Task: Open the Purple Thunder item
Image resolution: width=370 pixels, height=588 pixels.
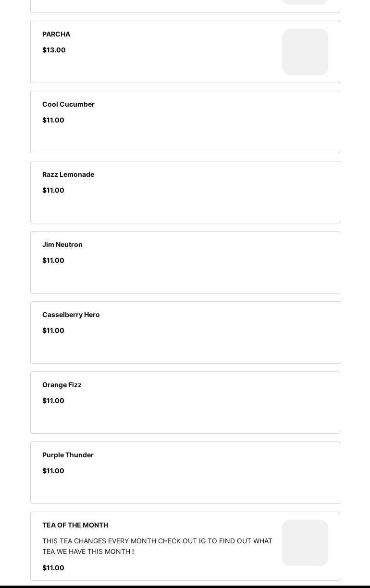Action: (x=68, y=455)
